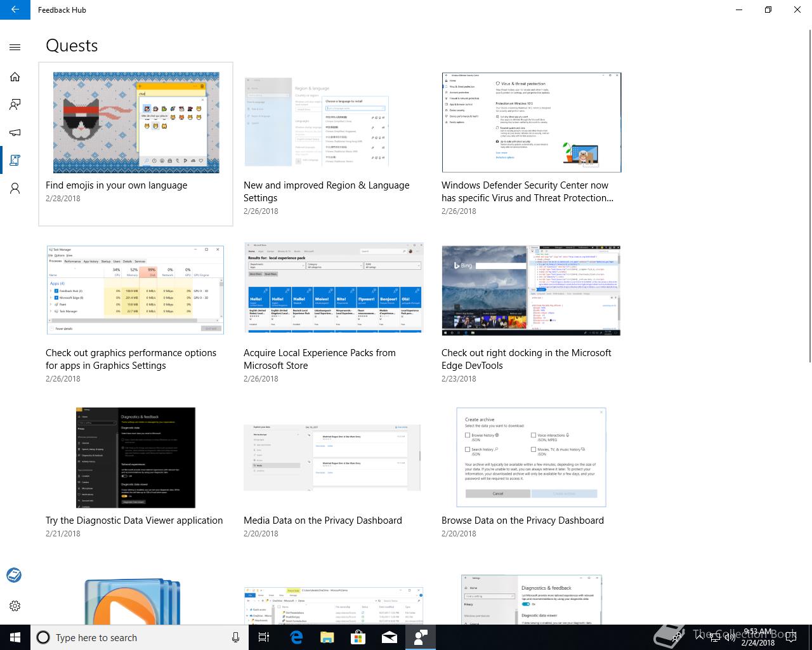The width and height of the screenshot is (812, 650).
Task: Open 'Find emojis in your own language'
Action: tap(117, 185)
